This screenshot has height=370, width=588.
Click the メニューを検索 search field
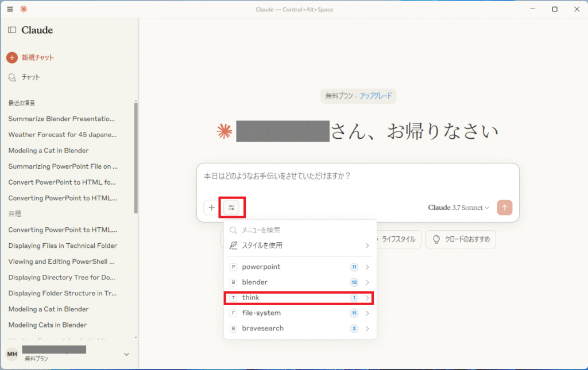coord(300,230)
